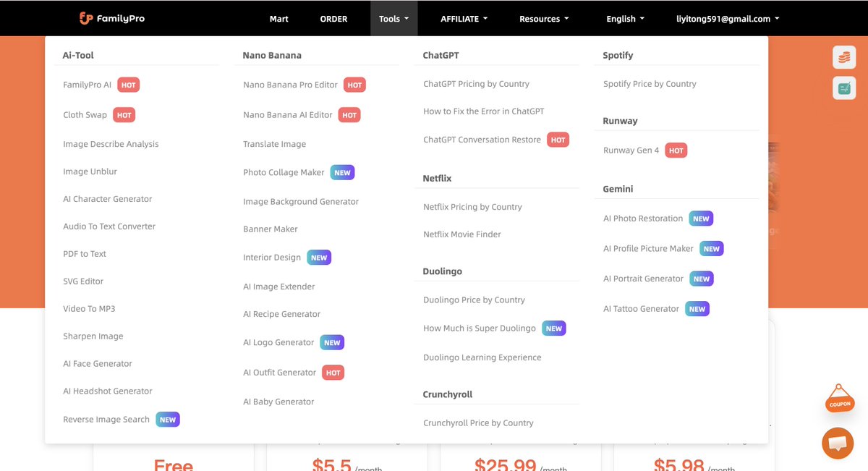Screen dimensions: 868x471
Task: Open Translate Image tool
Action: click(274, 144)
